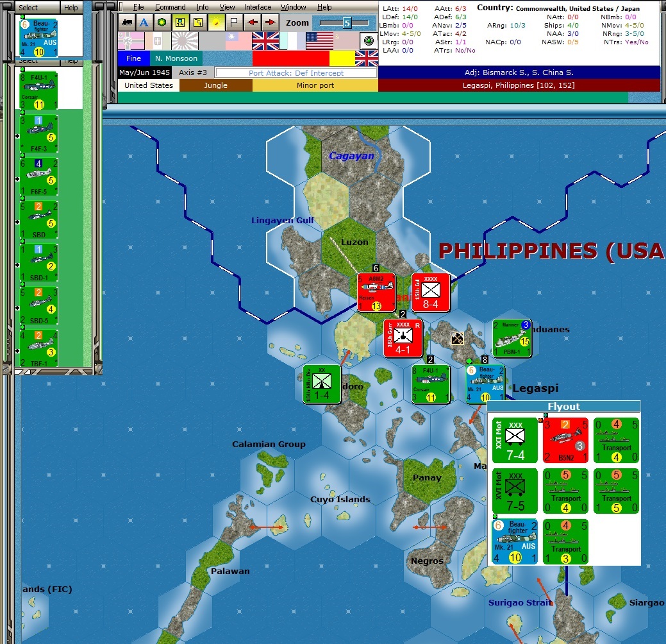
Task: Click the Axis #3 impulse label
Action: [x=193, y=72]
